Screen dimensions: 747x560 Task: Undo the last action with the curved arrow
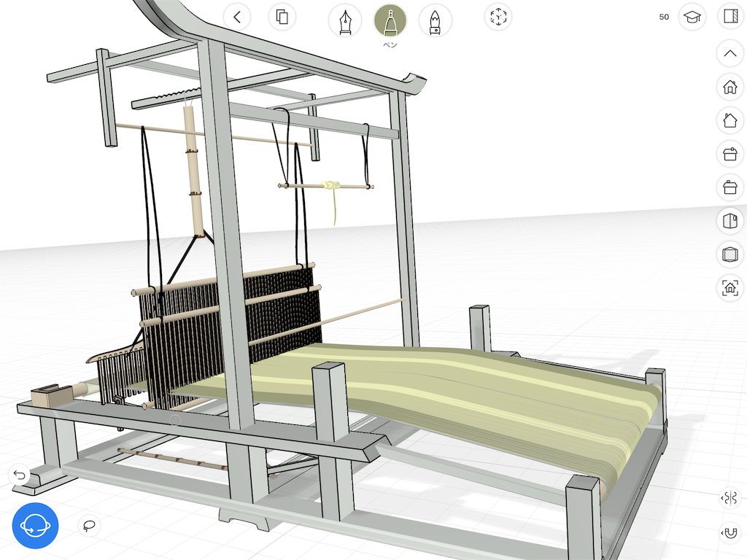[x=20, y=475]
